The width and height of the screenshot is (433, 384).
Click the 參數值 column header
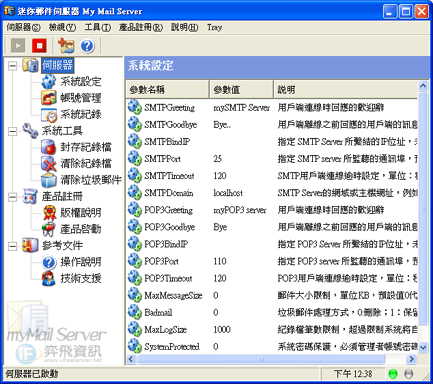point(241,89)
